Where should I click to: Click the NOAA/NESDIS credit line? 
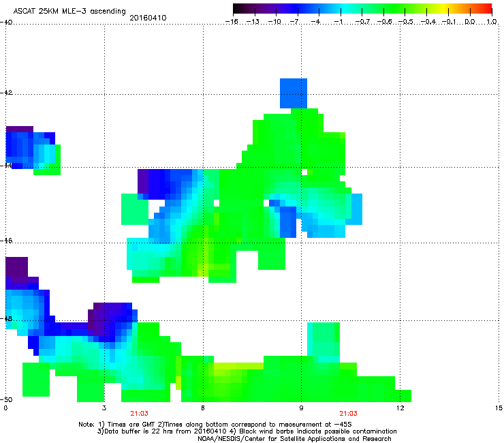click(294, 439)
